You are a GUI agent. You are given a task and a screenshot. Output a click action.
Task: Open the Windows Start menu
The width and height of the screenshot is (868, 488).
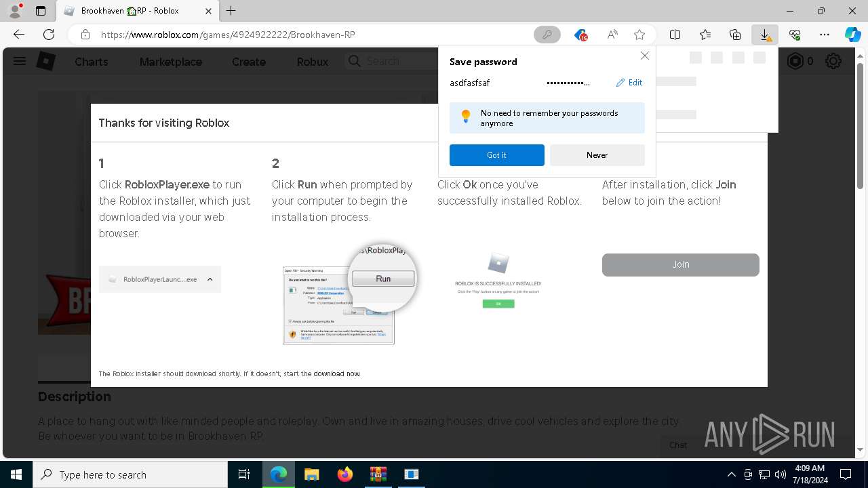point(16,474)
